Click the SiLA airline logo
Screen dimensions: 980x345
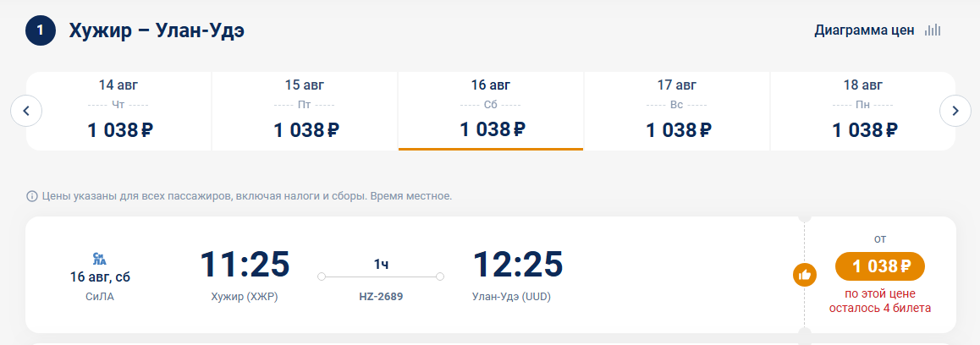[x=99, y=259]
